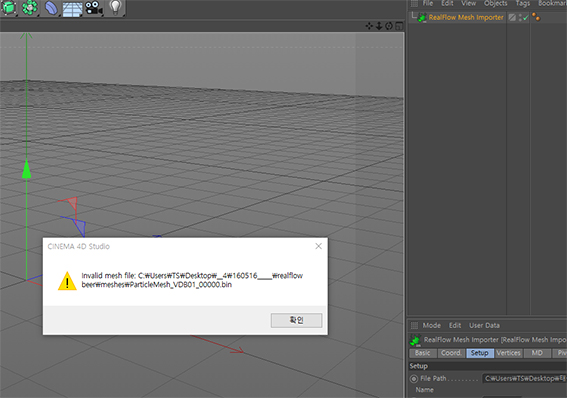Image resolution: width=567 pixels, height=398 pixels.
Task: Open the Edit menu in Attribute Manager
Action: coord(455,325)
